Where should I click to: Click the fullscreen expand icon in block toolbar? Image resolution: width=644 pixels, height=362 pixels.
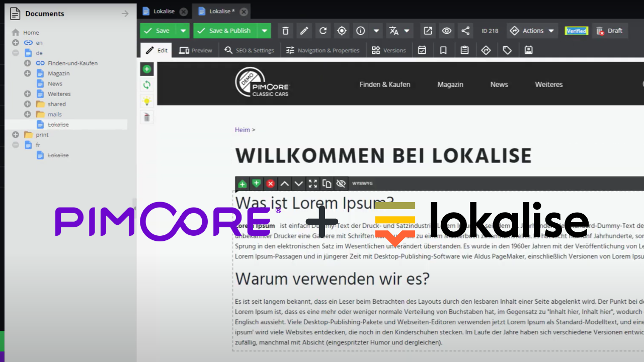click(312, 184)
